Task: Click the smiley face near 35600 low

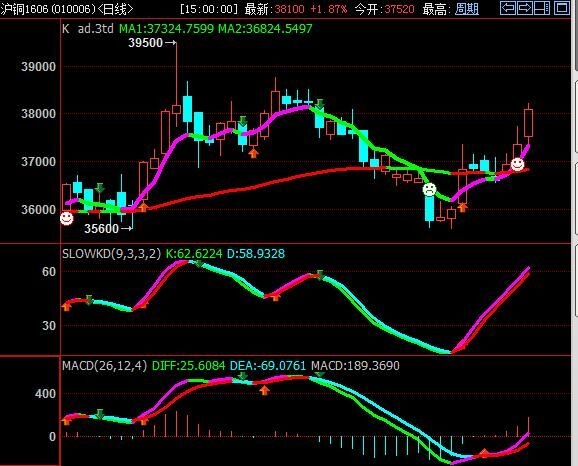Action: tap(67, 218)
